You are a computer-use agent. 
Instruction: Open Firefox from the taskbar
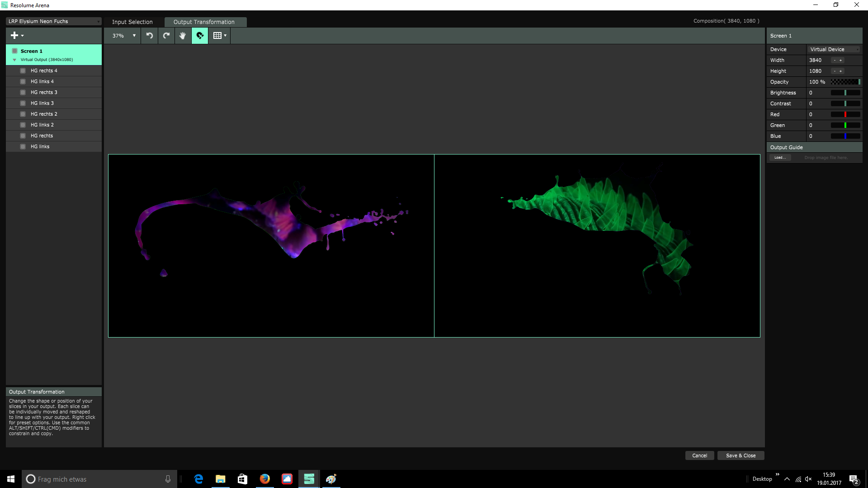(265, 479)
